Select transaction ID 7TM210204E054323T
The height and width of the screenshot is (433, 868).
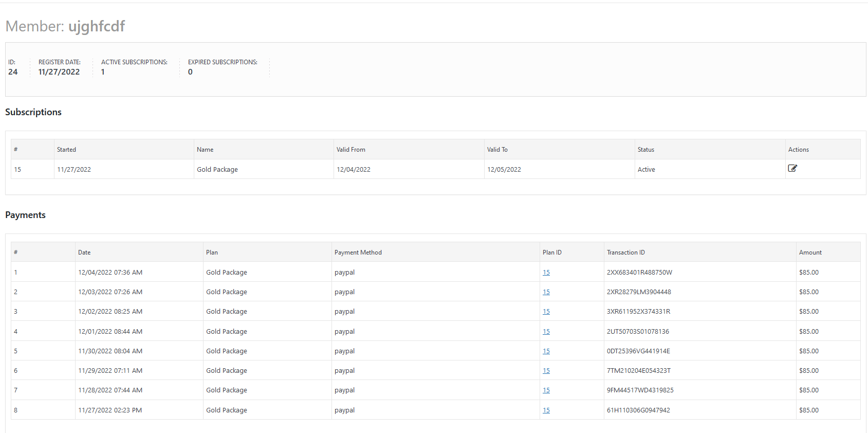[x=639, y=371]
